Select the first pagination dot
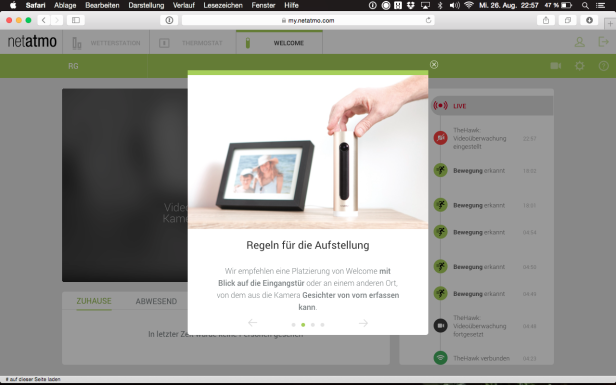Screen dimensions: 616x385 point(293,325)
